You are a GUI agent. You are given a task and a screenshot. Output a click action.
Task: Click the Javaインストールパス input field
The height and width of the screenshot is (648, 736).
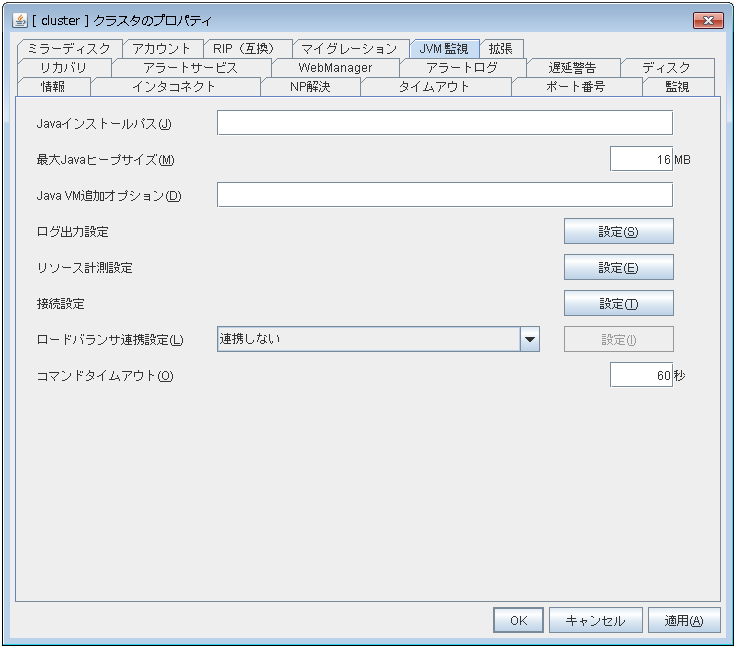click(444, 123)
